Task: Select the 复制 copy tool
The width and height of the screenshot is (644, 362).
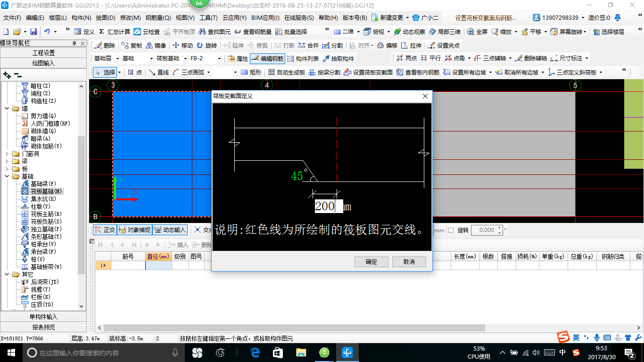Action: pyautogui.click(x=132, y=46)
